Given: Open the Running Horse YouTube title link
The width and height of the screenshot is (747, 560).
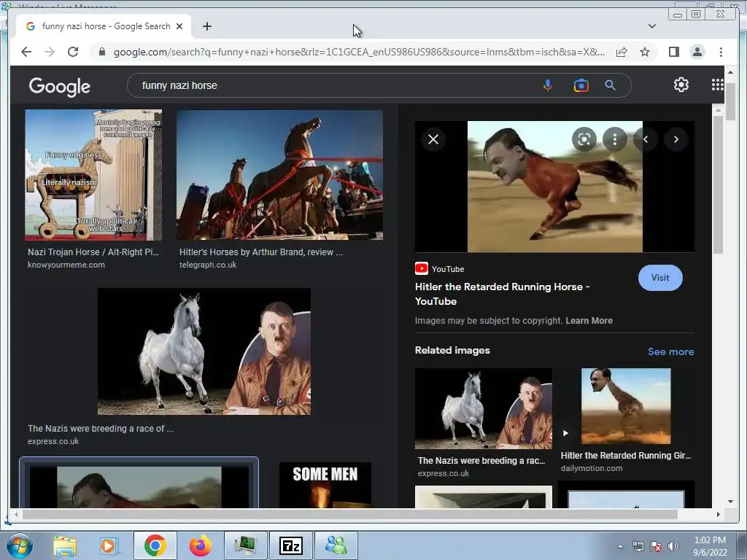Looking at the screenshot, I should point(502,294).
